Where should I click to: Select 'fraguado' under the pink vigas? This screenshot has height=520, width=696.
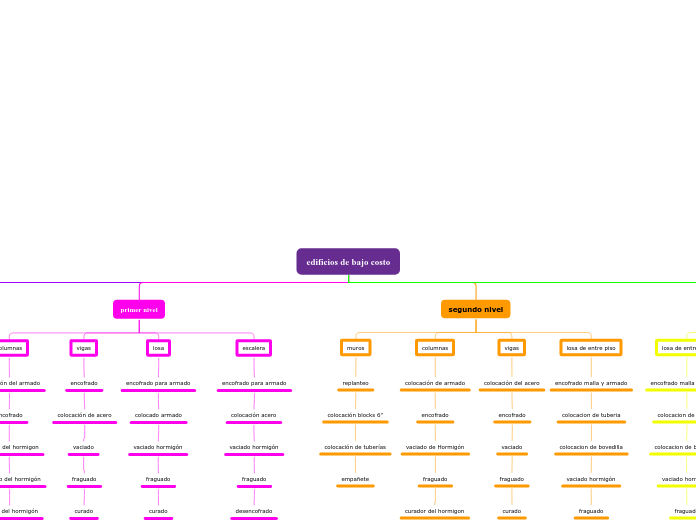click(x=84, y=479)
